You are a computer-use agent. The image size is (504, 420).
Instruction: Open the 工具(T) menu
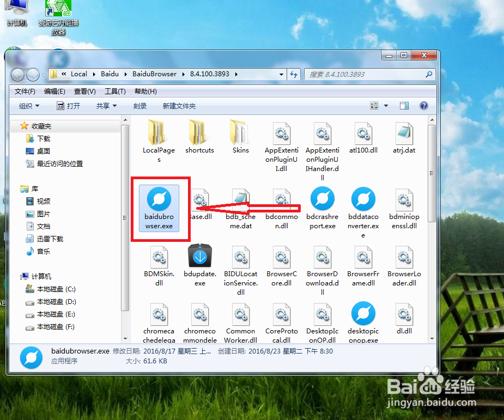[x=115, y=92]
